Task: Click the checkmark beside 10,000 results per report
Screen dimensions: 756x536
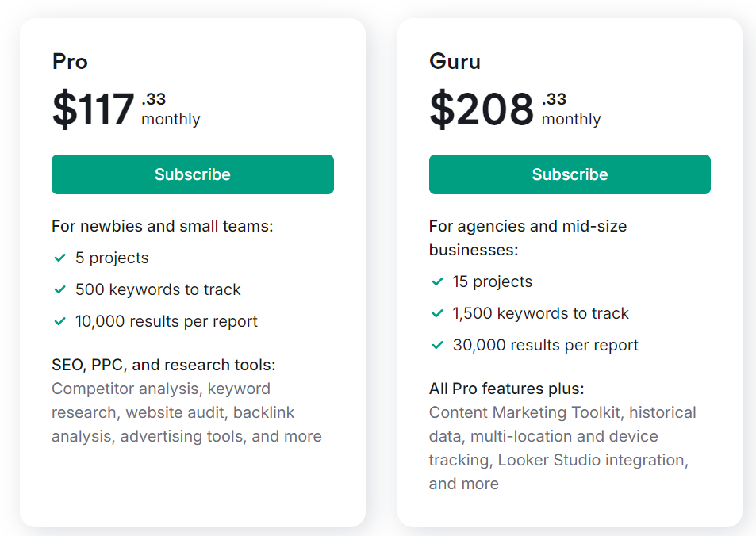Action: coord(61,321)
